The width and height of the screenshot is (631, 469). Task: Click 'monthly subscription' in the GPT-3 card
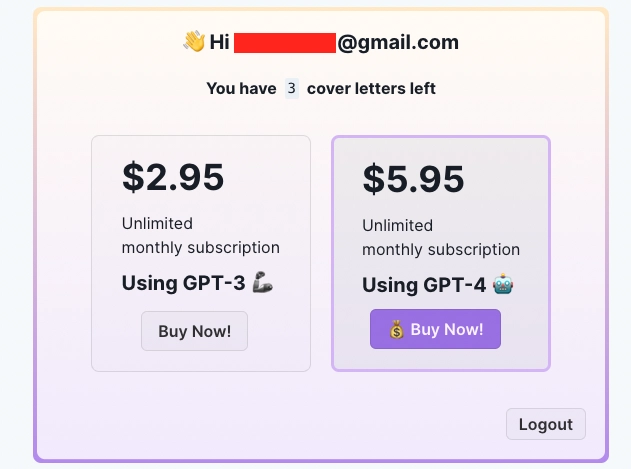coord(201,248)
